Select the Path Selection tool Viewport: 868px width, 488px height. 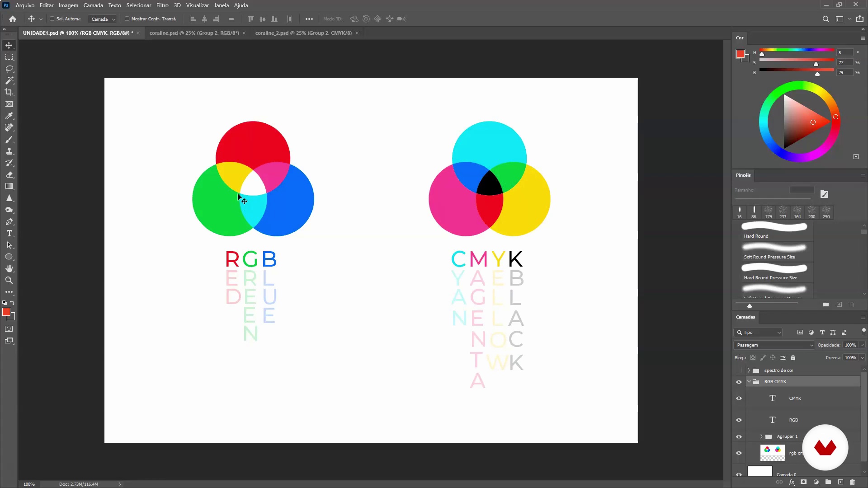click(x=9, y=245)
